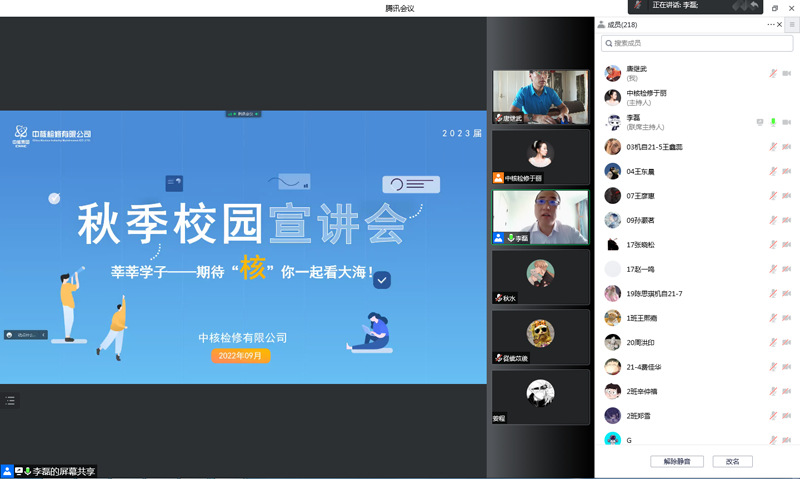Click the 李磊的屏幕共享 screen-share label

coord(64,471)
